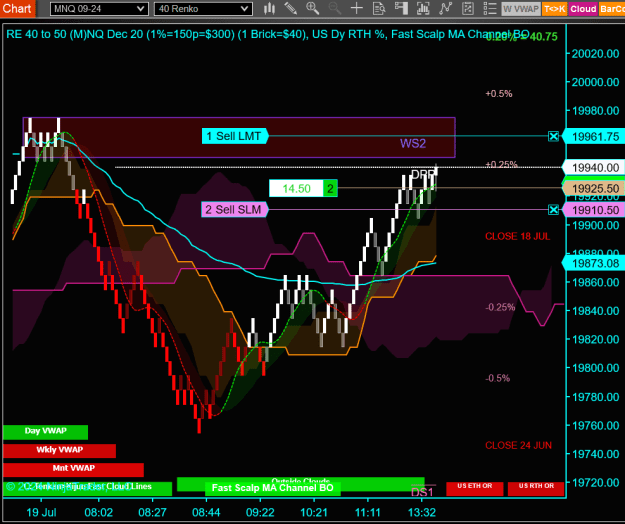Click the 19873.08 cyan price marker

[594, 263]
